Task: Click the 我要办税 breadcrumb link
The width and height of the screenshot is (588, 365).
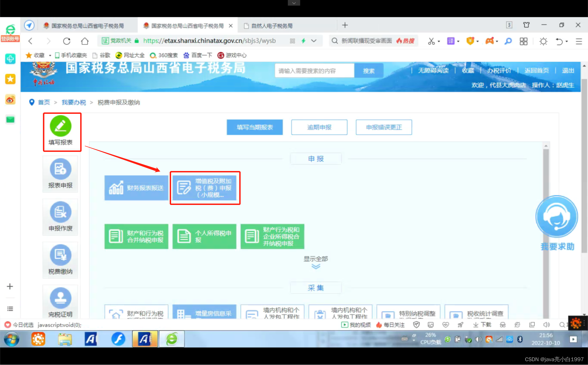Action: pos(73,102)
